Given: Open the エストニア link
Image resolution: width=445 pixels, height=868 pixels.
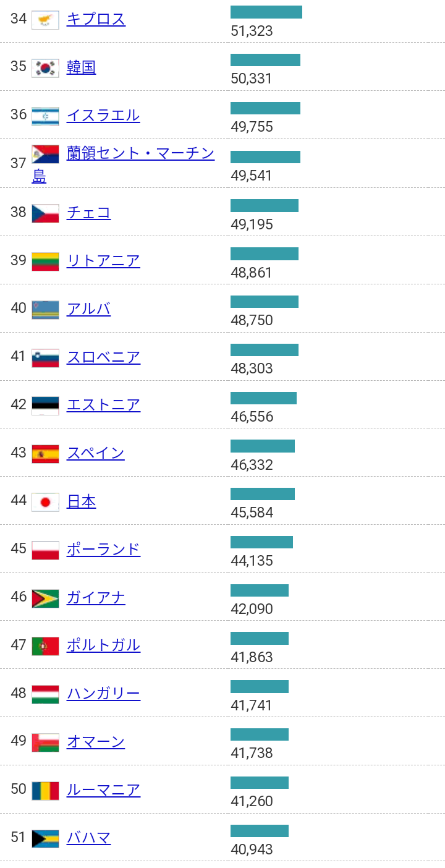Looking at the screenshot, I should coord(103,405).
